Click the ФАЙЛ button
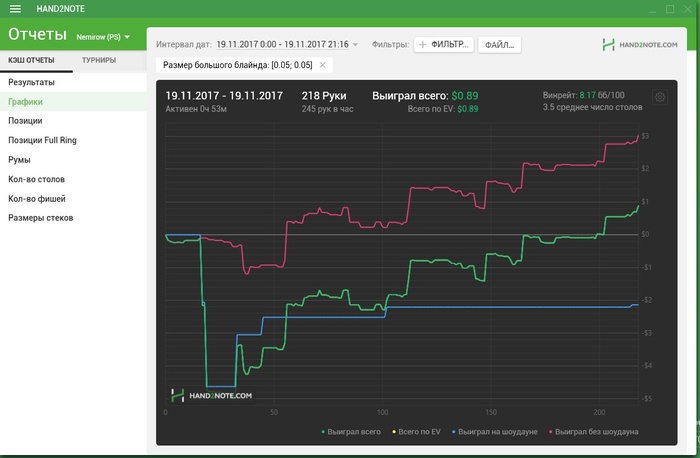This screenshot has width=700, height=458. click(499, 45)
